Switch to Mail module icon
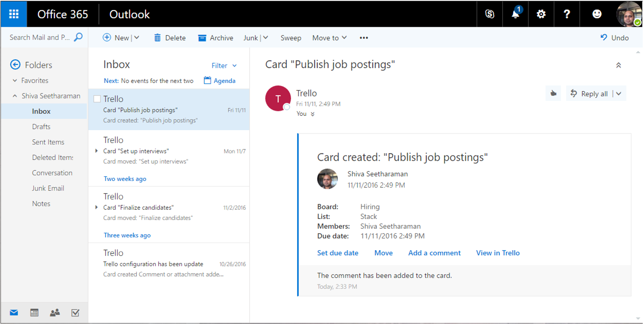Viewport: 644px width, 324px height. pos(14,312)
